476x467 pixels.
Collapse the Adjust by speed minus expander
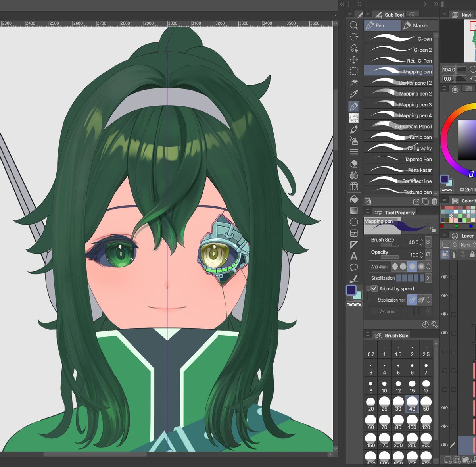click(x=368, y=288)
